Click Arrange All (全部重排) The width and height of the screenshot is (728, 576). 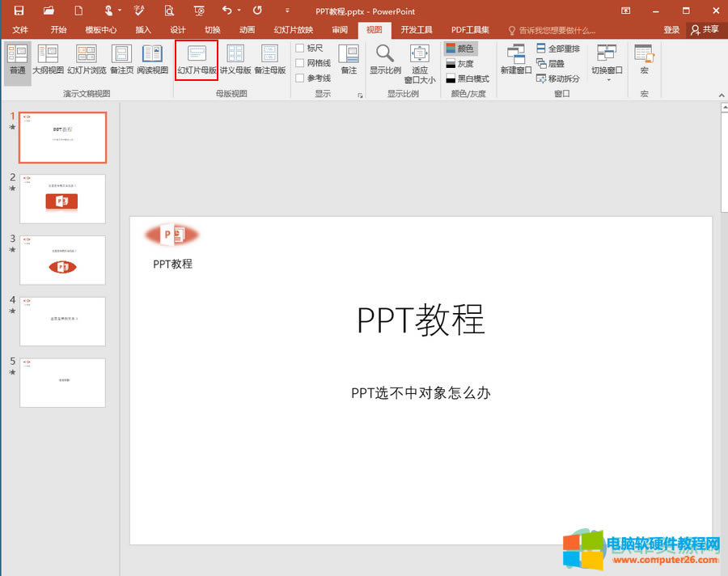click(x=558, y=47)
